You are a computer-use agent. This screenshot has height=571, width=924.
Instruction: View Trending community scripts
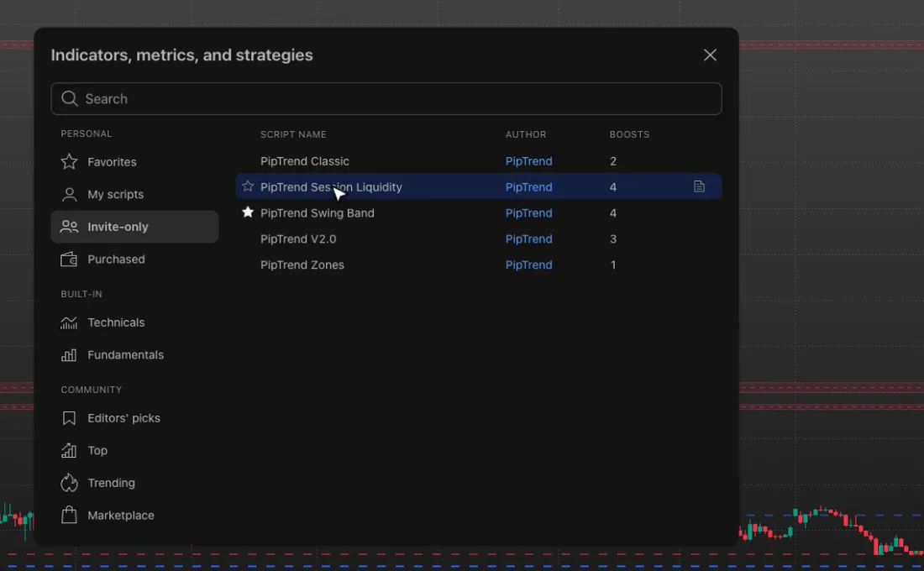tap(134, 483)
